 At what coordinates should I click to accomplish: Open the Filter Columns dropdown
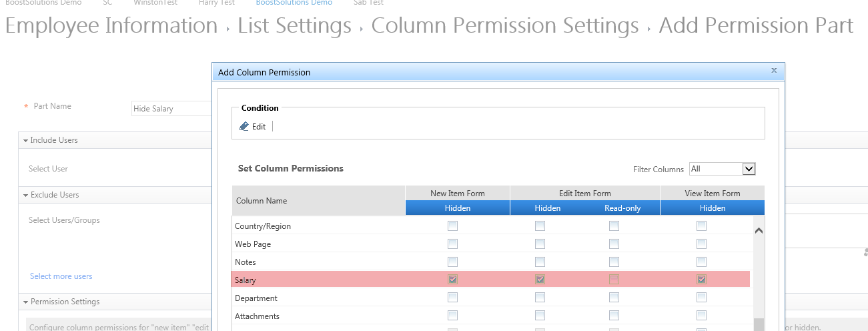pos(722,169)
